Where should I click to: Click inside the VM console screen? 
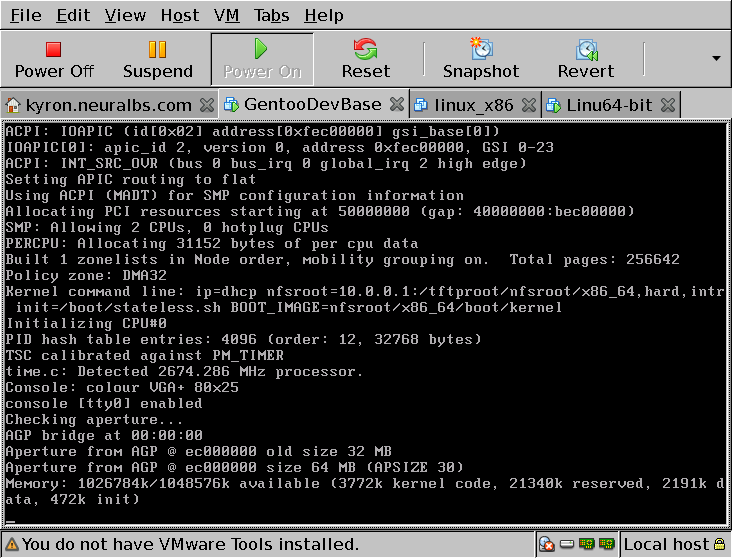tap(365, 320)
